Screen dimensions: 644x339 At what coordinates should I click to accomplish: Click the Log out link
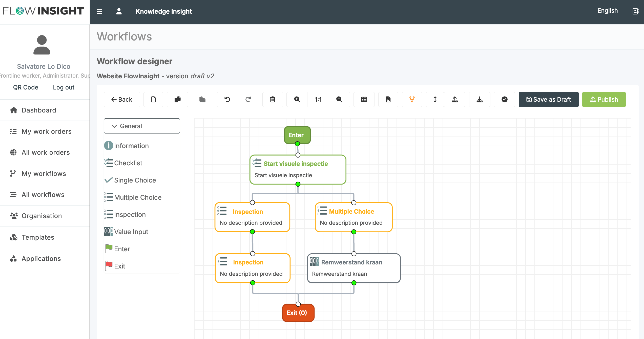click(64, 87)
